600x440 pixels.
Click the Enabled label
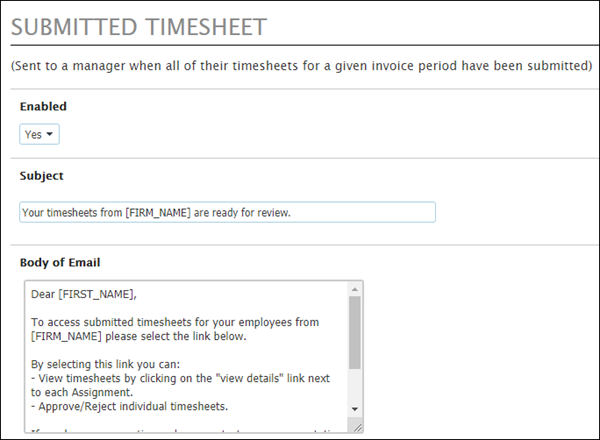coord(43,106)
